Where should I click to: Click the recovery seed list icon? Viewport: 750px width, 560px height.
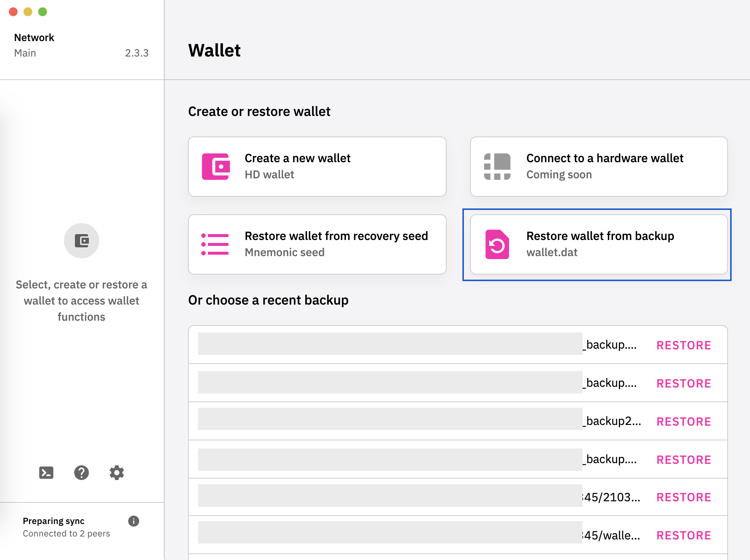(x=215, y=244)
